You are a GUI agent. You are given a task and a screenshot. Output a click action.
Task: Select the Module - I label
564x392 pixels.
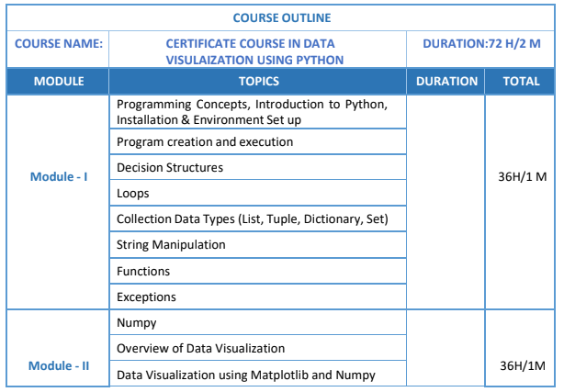click(x=59, y=176)
